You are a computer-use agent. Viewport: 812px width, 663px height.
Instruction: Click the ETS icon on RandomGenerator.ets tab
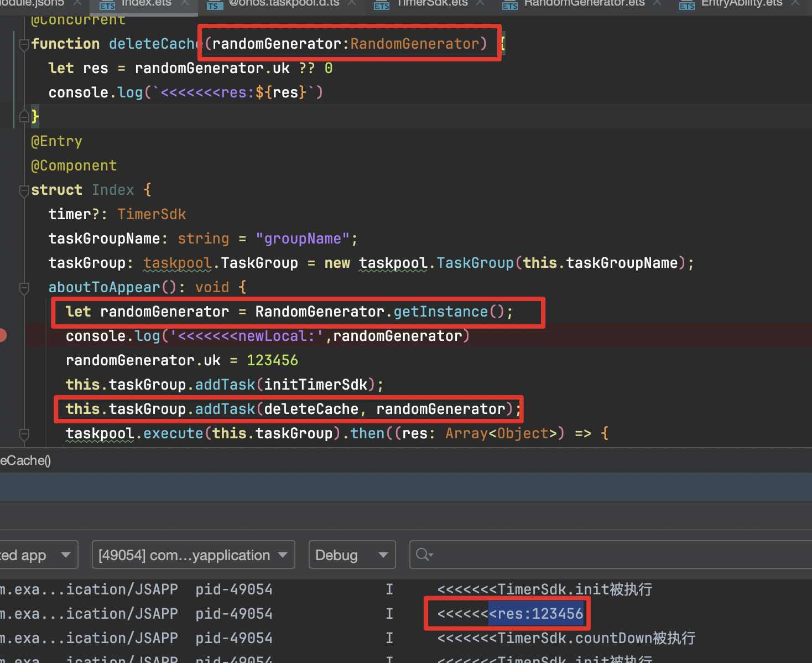pyautogui.click(x=510, y=5)
